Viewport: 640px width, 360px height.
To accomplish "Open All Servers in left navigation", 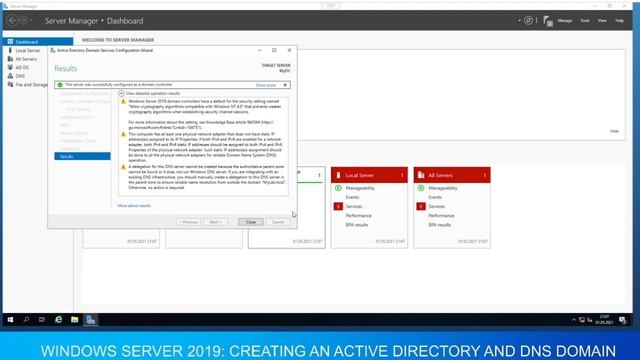I will pyautogui.click(x=26, y=59).
